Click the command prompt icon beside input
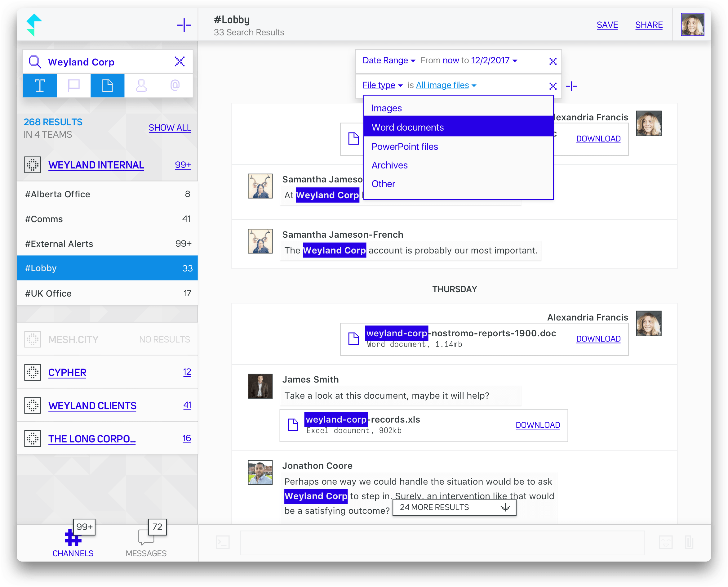Viewport: 728px width, 587px height. pyautogui.click(x=222, y=542)
